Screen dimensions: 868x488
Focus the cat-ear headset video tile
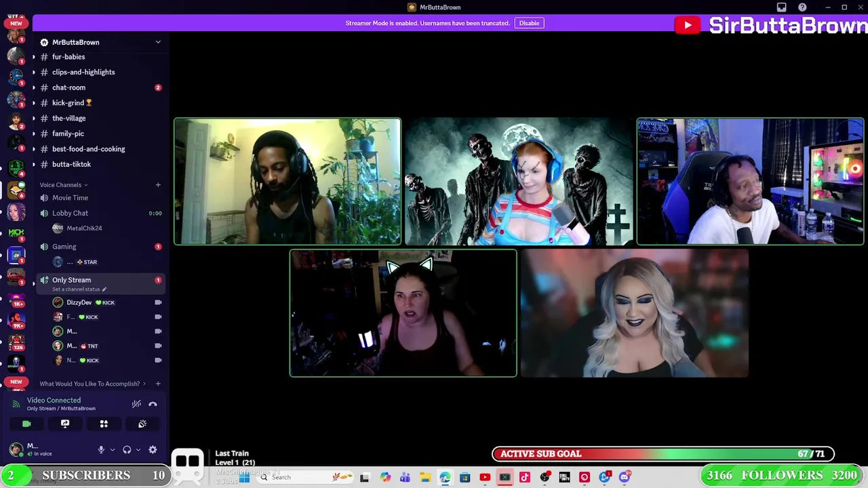[403, 313]
